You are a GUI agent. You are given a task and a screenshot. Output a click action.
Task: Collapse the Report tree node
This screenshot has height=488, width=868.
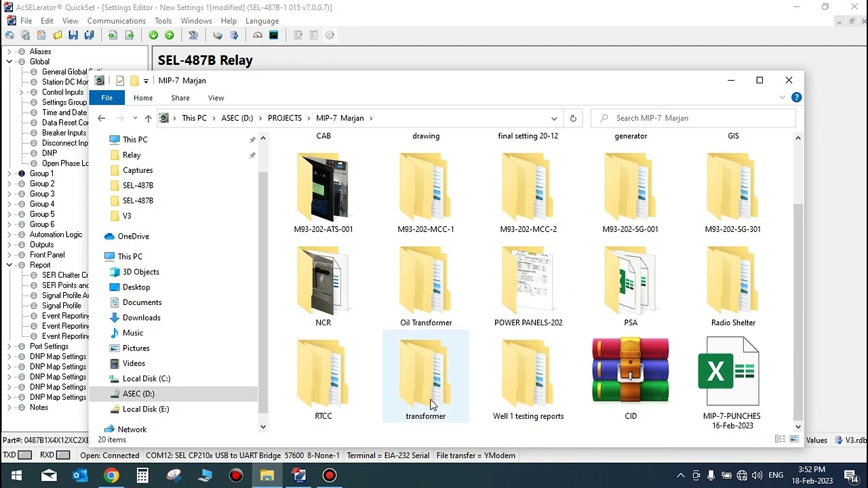(9, 265)
